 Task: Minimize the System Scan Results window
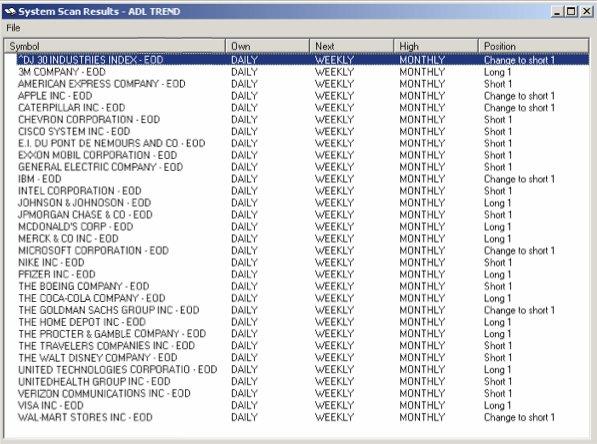click(x=557, y=11)
